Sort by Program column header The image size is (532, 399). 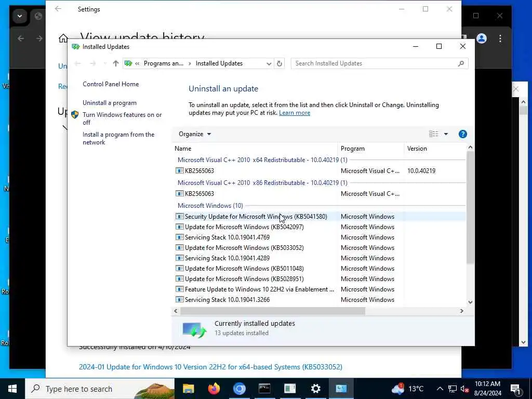[370, 149]
